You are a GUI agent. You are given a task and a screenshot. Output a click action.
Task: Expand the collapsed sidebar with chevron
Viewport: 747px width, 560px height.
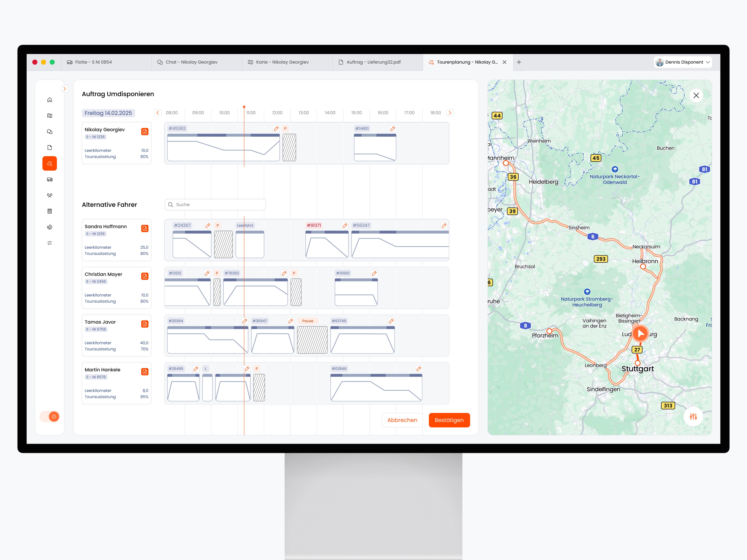tap(64, 89)
